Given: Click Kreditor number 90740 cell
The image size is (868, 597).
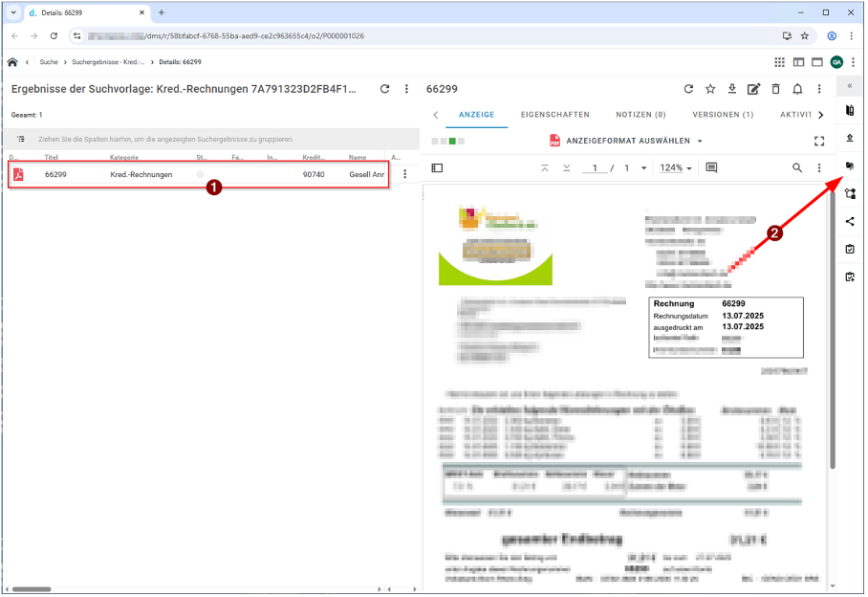Looking at the screenshot, I should click(314, 174).
